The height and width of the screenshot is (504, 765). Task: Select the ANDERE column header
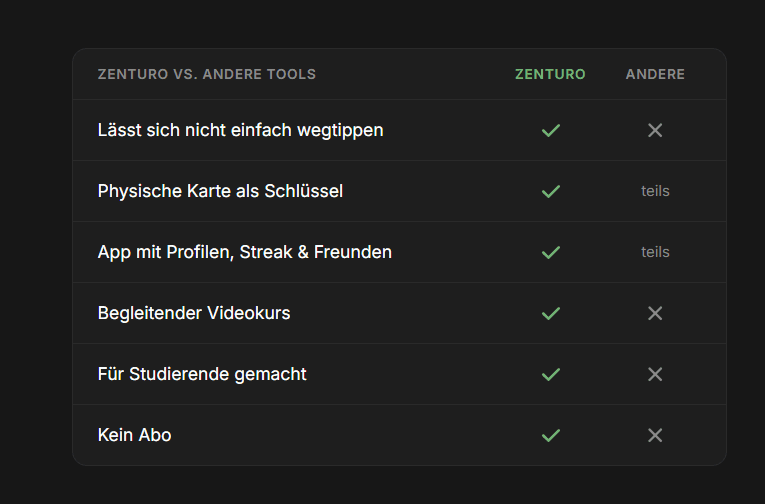(x=655, y=74)
